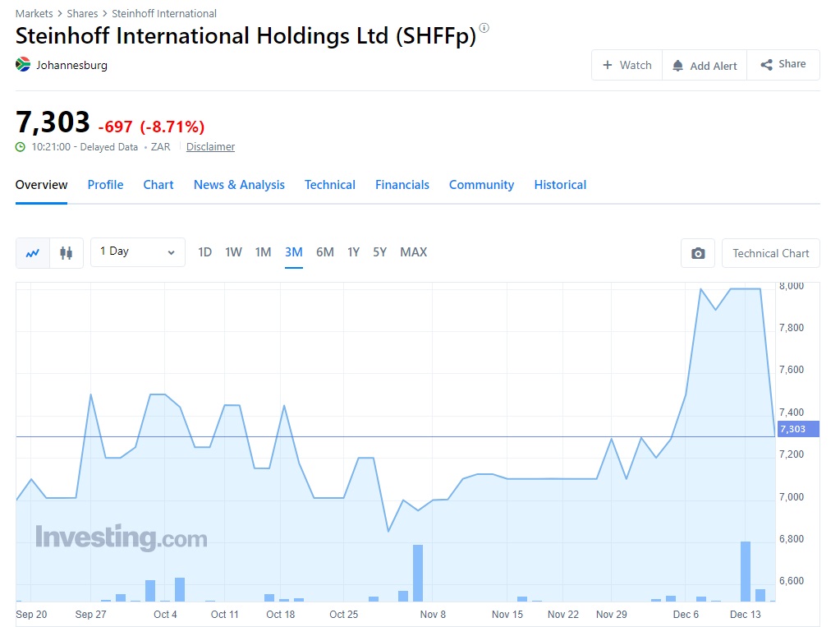The width and height of the screenshot is (840, 627).
Task: Select the MAX time range
Action: (413, 252)
